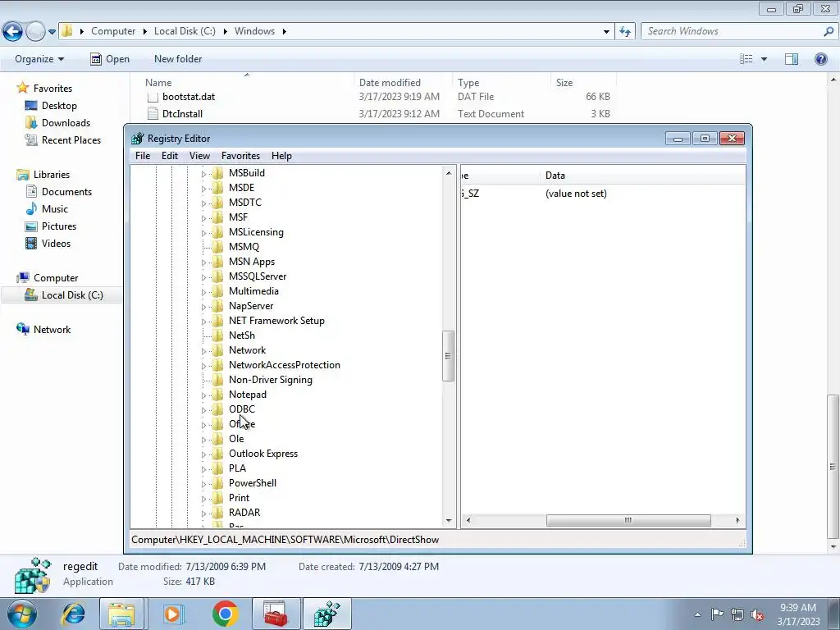This screenshot has width=840, height=630.
Task: Select the MSF key folder icon
Action: [217, 217]
